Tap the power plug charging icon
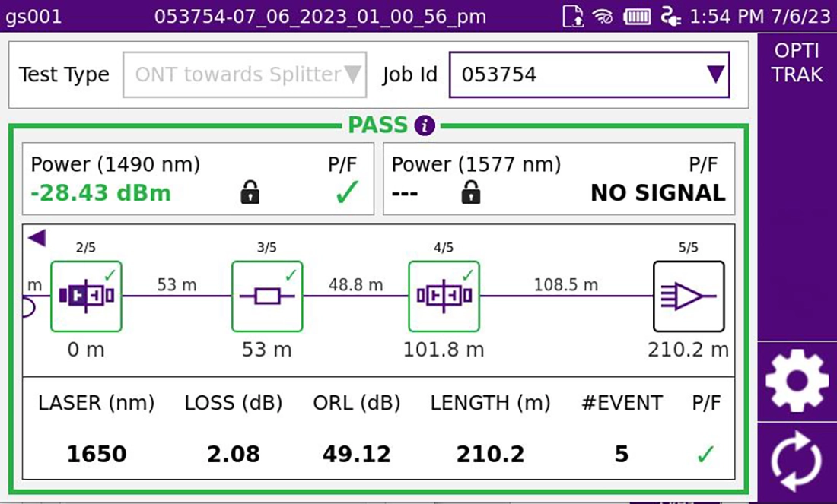 pyautogui.click(x=670, y=17)
